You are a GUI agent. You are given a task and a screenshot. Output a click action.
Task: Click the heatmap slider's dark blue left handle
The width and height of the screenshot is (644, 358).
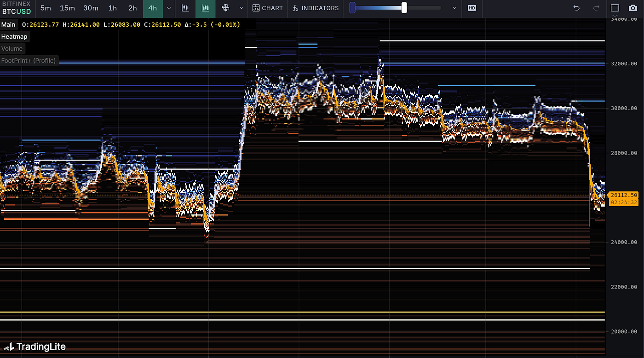[x=352, y=8]
